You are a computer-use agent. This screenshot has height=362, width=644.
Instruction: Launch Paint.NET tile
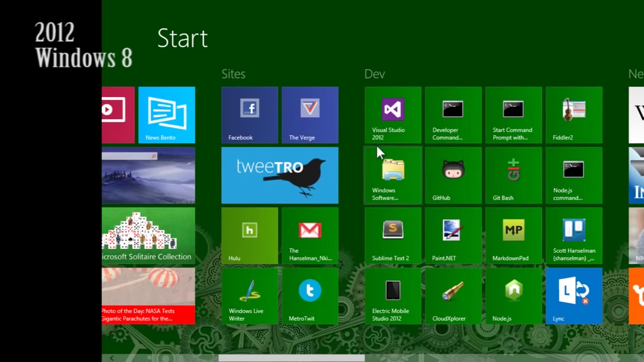tap(453, 236)
